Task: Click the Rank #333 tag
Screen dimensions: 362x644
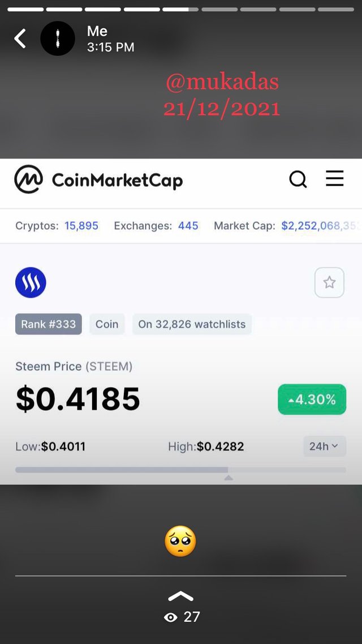Action: click(x=49, y=324)
